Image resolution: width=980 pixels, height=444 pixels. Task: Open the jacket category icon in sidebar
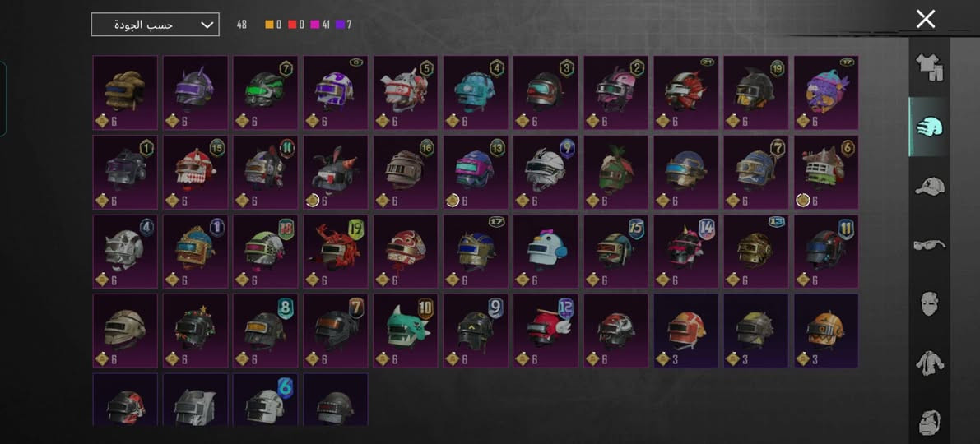coord(929,363)
